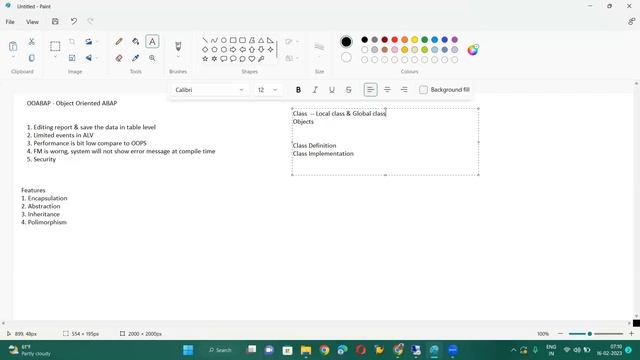Viewport: 640px width, 360px height.
Task: Toggle Bold text formatting
Action: click(298, 90)
